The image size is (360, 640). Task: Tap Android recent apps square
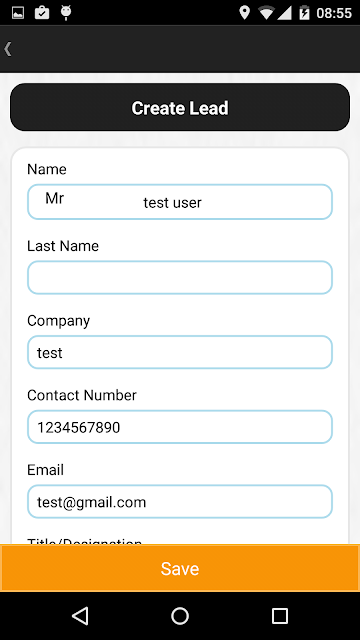coord(280,616)
